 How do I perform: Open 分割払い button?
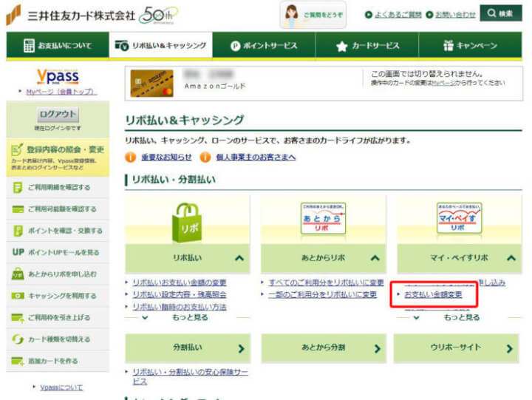pos(188,348)
